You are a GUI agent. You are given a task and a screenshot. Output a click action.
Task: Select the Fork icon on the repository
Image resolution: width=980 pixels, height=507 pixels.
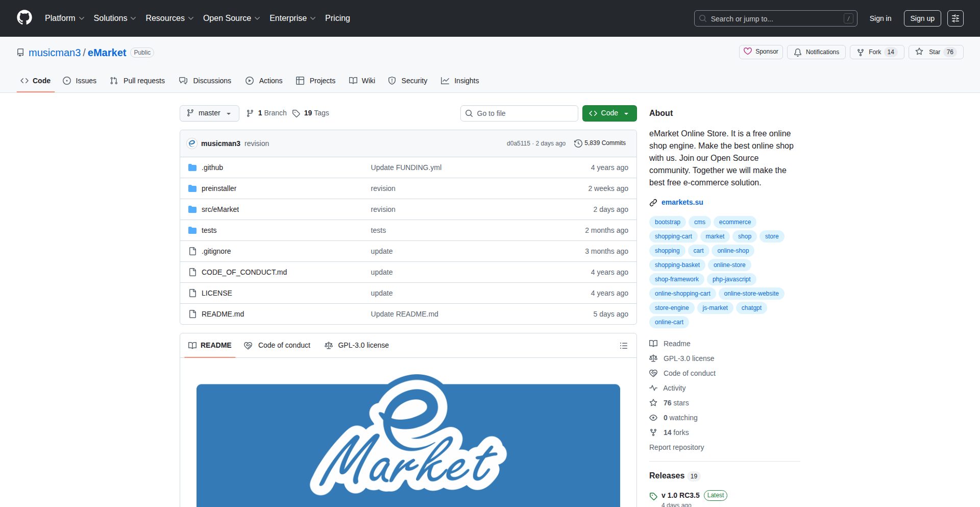(861, 52)
